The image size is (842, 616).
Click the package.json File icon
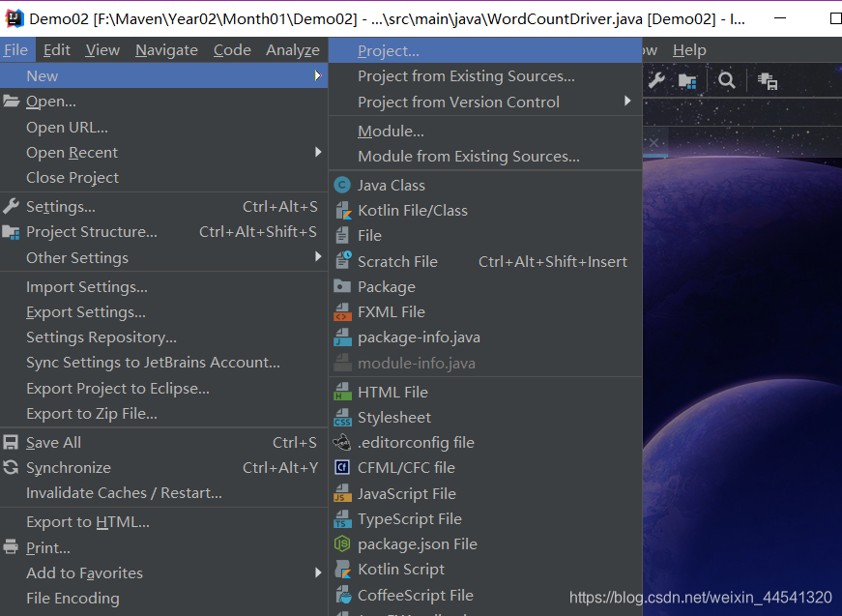point(342,544)
